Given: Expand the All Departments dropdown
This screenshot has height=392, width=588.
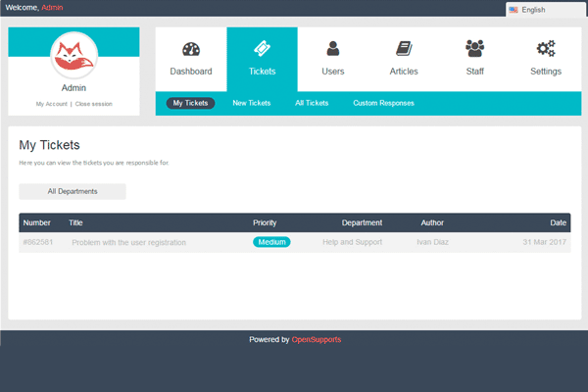Looking at the screenshot, I should click(73, 192).
